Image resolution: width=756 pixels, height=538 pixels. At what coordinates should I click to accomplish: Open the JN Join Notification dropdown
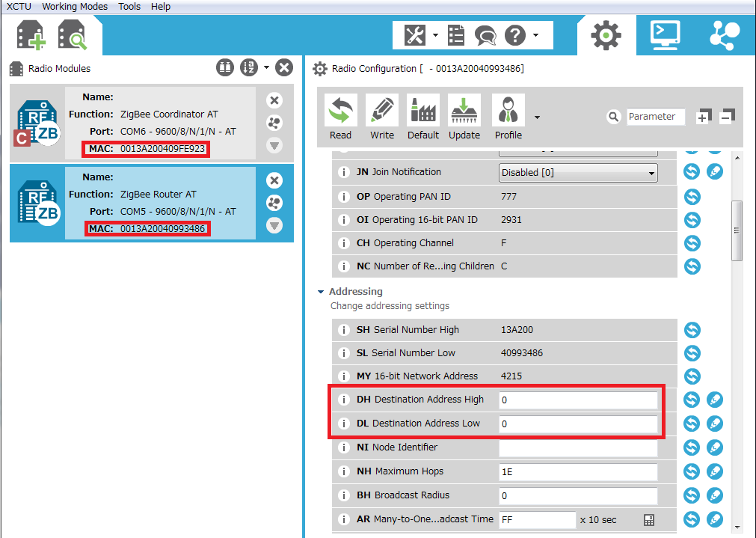pos(578,173)
